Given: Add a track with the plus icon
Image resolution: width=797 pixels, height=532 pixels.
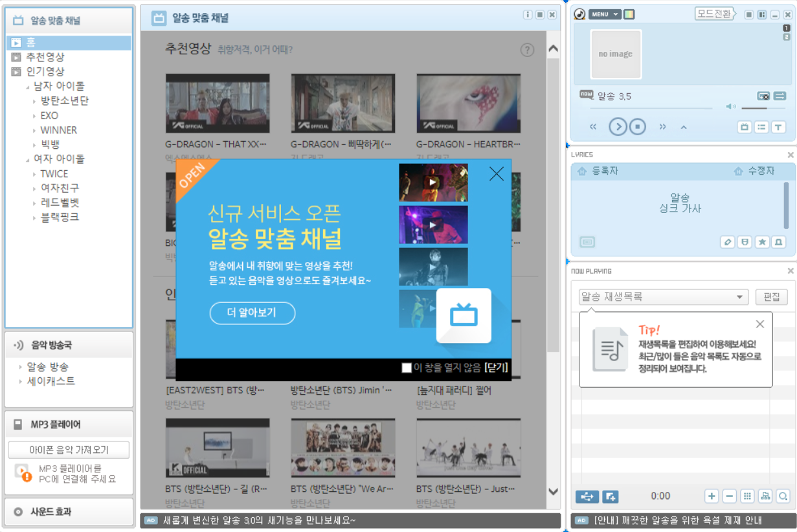Looking at the screenshot, I should click(x=712, y=496).
